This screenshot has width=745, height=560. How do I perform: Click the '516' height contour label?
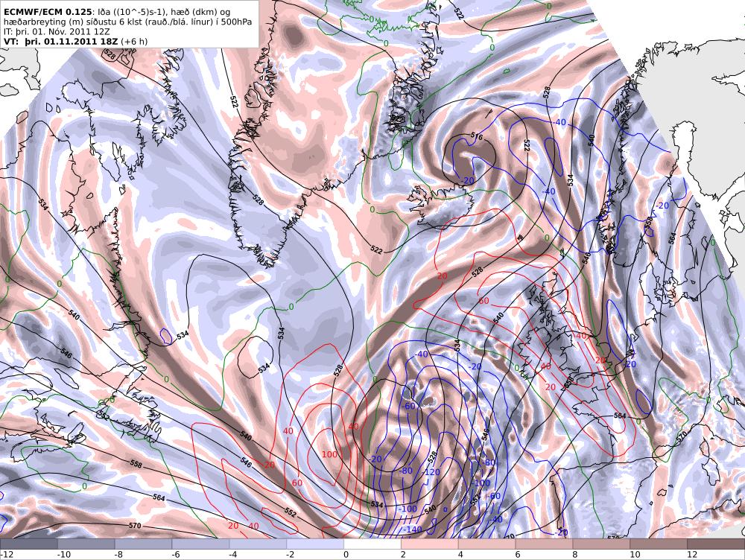point(477,137)
